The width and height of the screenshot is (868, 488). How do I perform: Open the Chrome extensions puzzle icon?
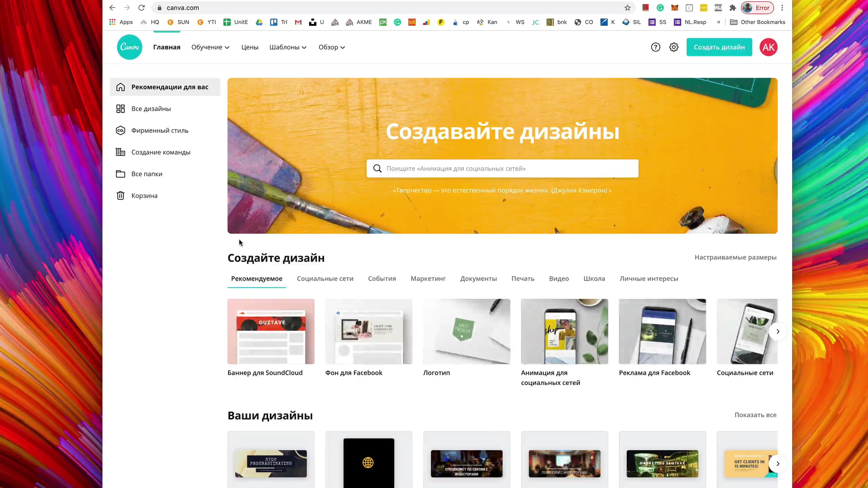pos(733,8)
